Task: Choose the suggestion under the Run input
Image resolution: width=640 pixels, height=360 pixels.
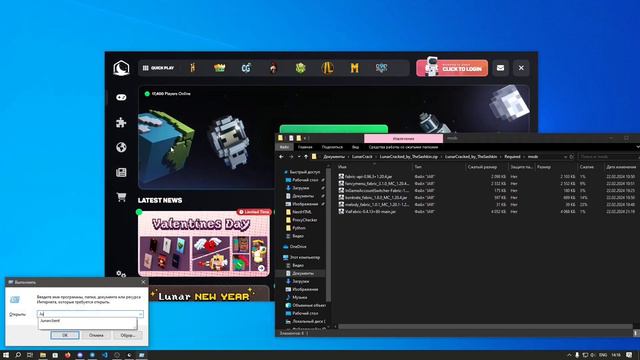Action: point(88,321)
